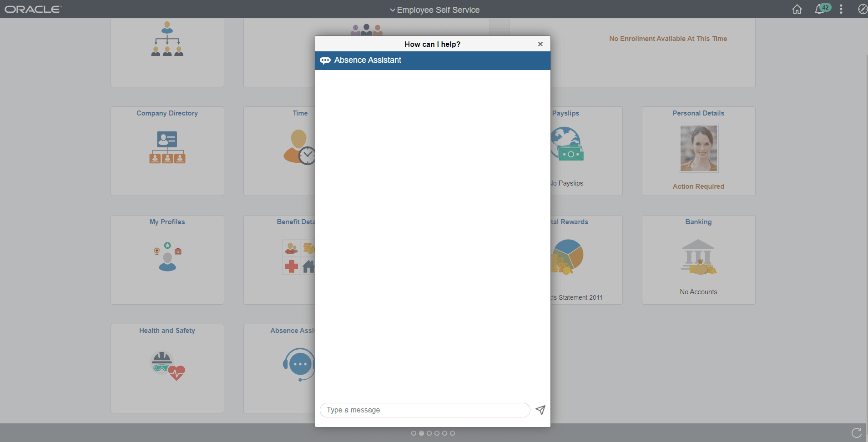The height and width of the screenshot is (442, 868).
Task: Open the Health and Safety tile
Action: pos(167,368)
